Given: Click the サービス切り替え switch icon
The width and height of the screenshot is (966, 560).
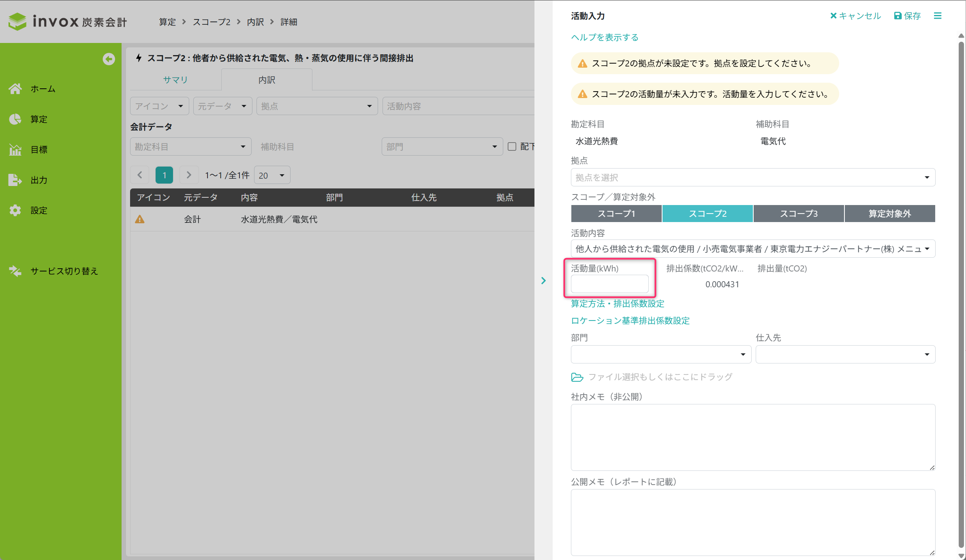Looking at the screenshot, I should 15,271.
